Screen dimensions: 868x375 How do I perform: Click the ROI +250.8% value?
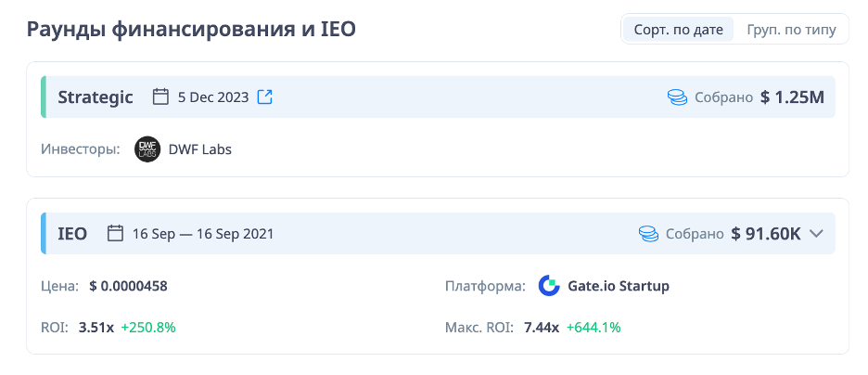click(148, 327)
